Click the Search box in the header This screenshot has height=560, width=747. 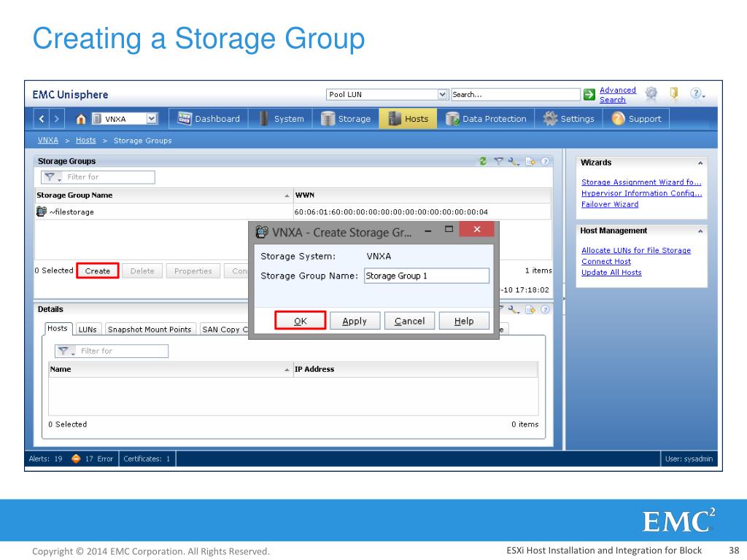516,94
